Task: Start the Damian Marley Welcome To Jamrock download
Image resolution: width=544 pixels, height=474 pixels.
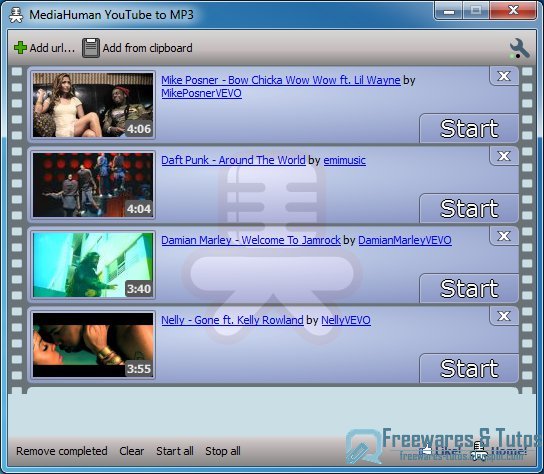Action: coord(469,288)
